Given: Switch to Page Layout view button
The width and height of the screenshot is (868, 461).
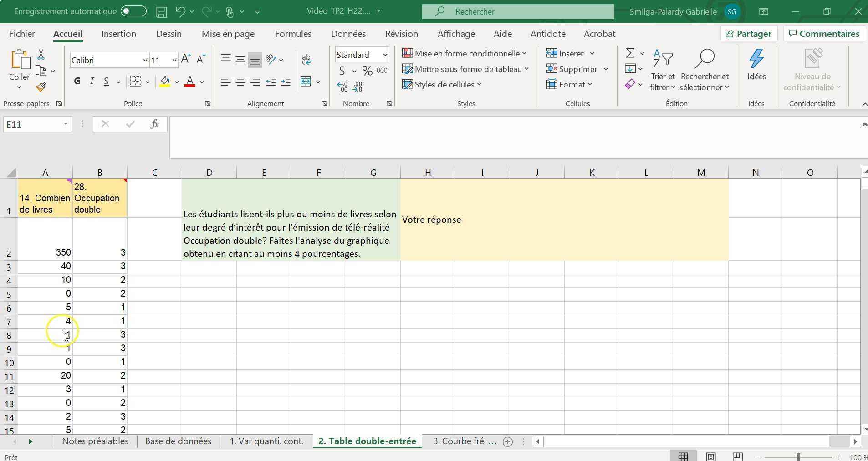Looking at the screenshot, I should pyautogui.click(x=710, y=456).
